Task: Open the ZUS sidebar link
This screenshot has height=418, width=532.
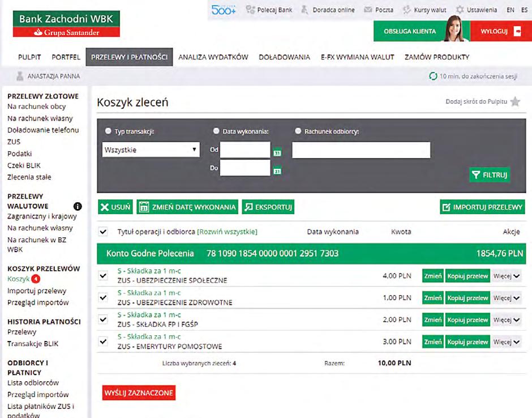Action: (14, 142)
